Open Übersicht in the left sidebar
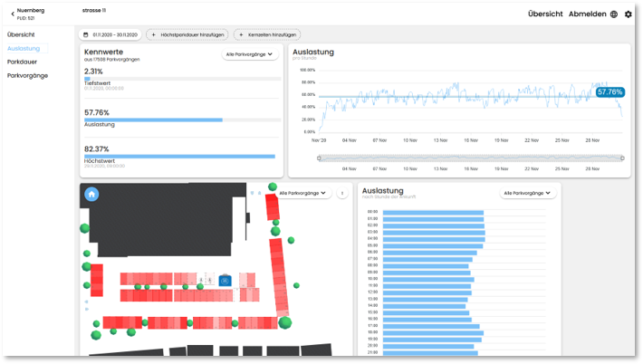The image size is (643, 364). click(21, 34)
